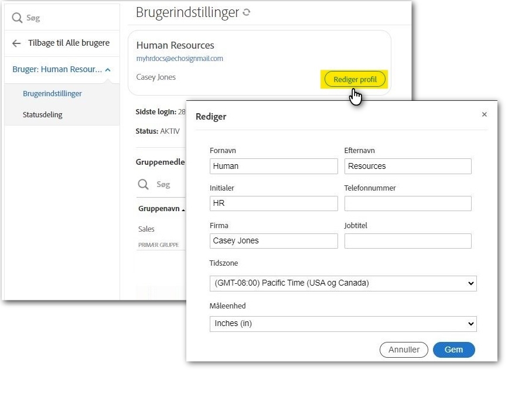
Task: Open the Måleenhed dropdown
Action: click(343, 324)
